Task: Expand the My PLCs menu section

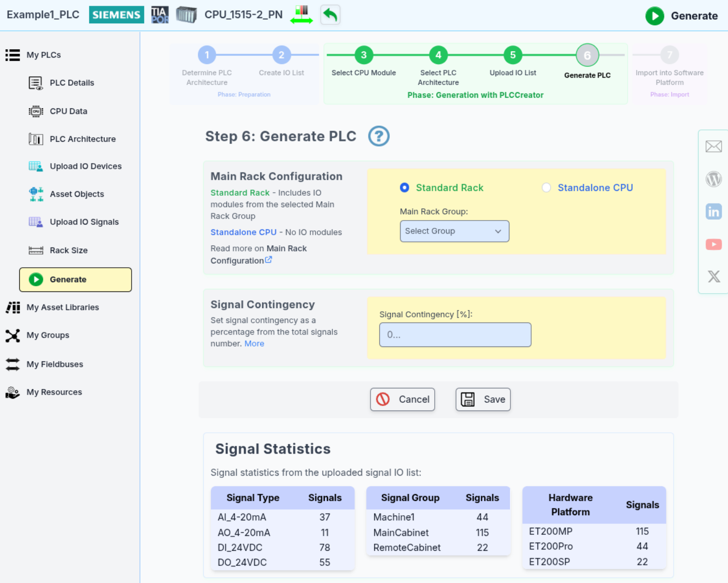Action: click(44, 55)
